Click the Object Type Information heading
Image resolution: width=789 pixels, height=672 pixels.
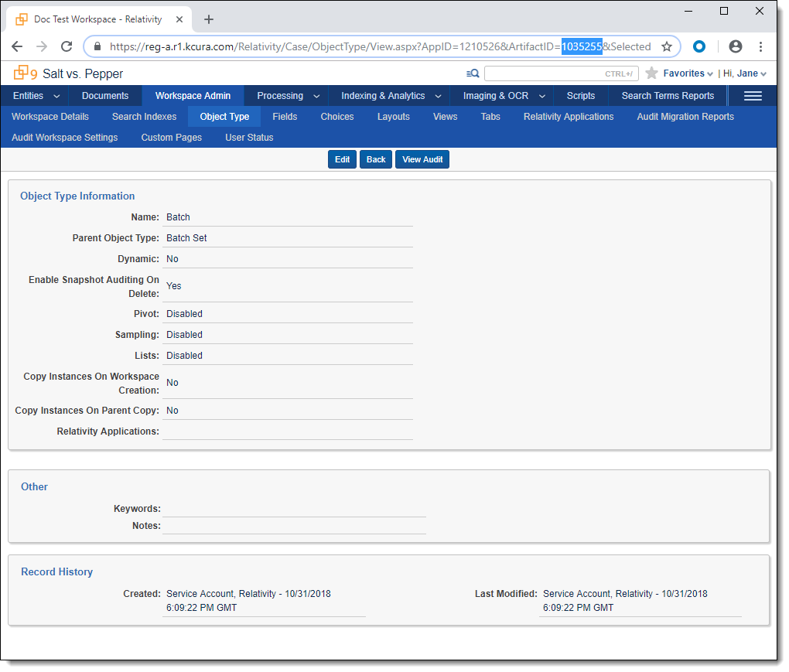click(x=77, y=196)
